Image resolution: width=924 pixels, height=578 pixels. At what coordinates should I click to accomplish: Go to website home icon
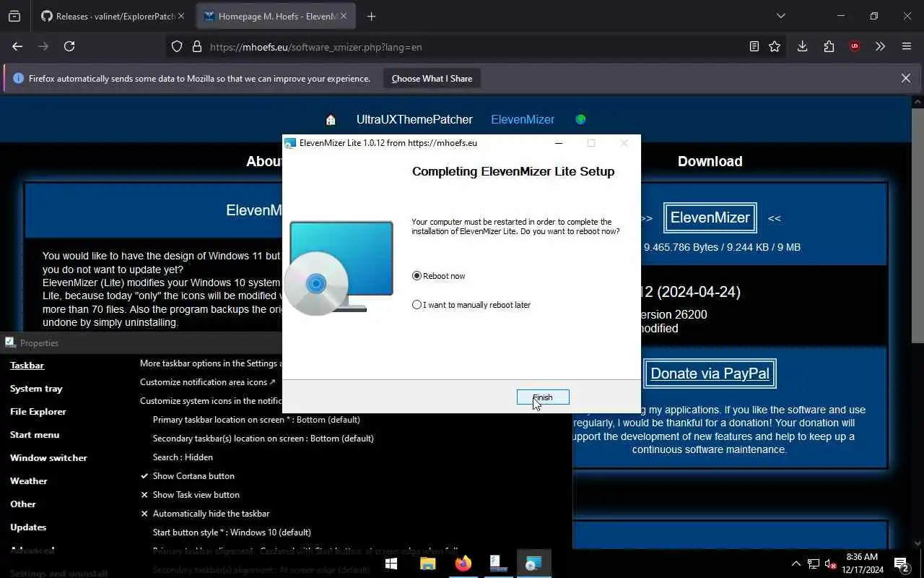[331, 120]
